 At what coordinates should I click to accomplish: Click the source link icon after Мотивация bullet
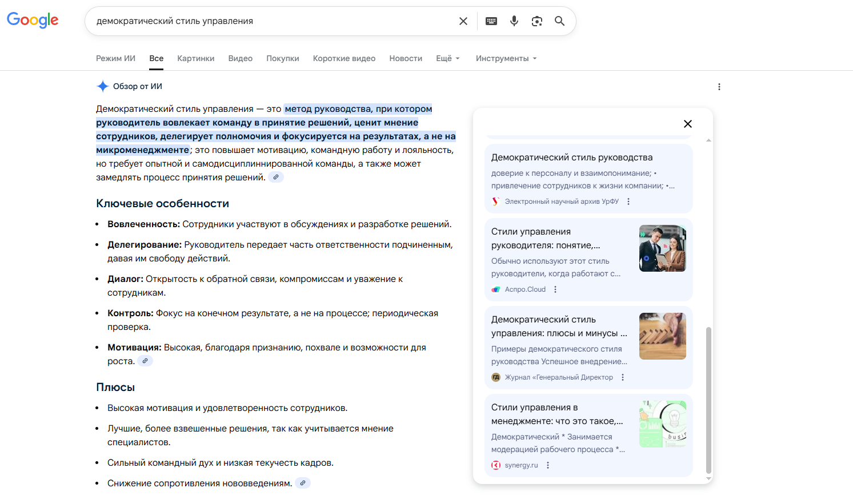145,361
